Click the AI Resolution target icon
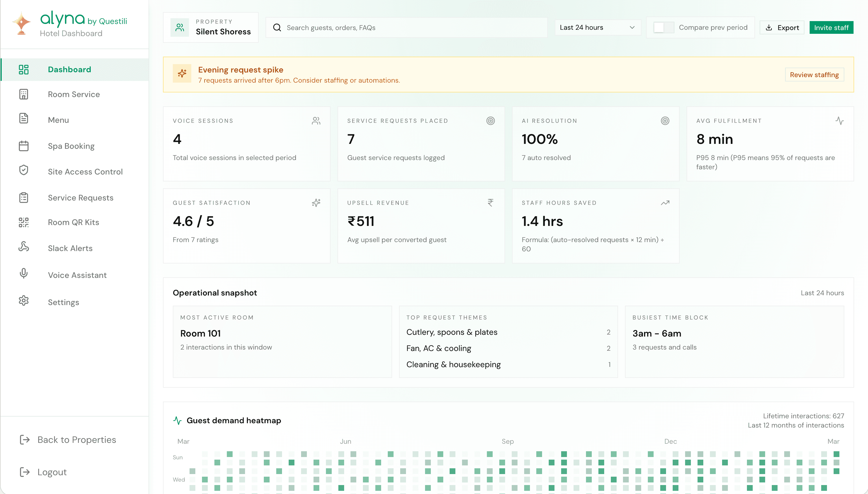The height and width of the screenshot is (494, 868). click(x=665, y=121)
